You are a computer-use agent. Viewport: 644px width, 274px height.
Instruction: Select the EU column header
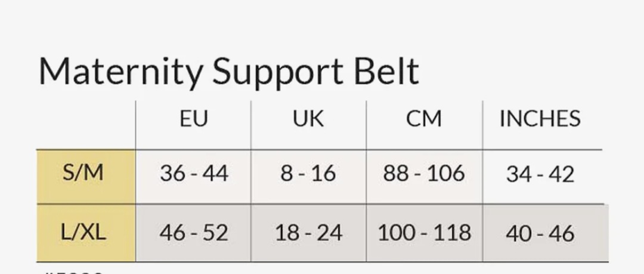pyautogui.click(x=194, y=119)
